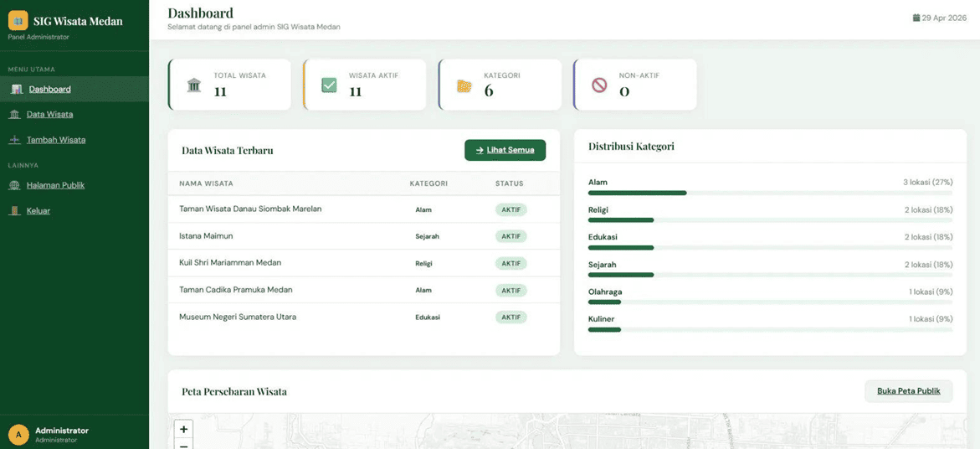The width and height of the screenshot is (980, 449).
Task: Click the Religi distribution progress bar
Action: click(x=770, y=220)
